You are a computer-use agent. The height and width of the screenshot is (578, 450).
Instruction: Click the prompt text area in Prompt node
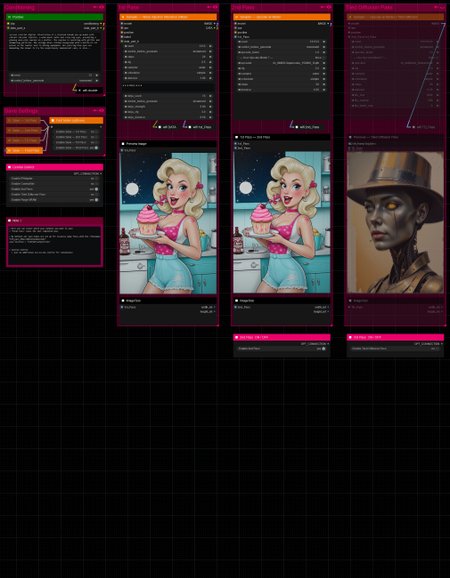pyautogui.click(x=55, y=52)
